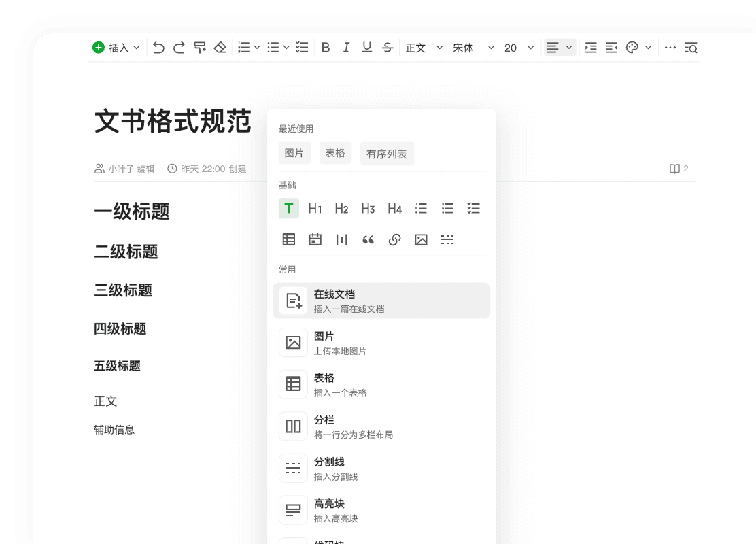This screenshot has height=544, width=756.
Task: Select the T body text option
Action: point(289,208)
